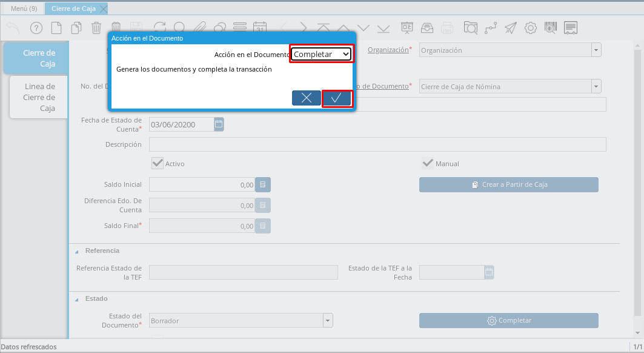Jump to last record icon

383,28
